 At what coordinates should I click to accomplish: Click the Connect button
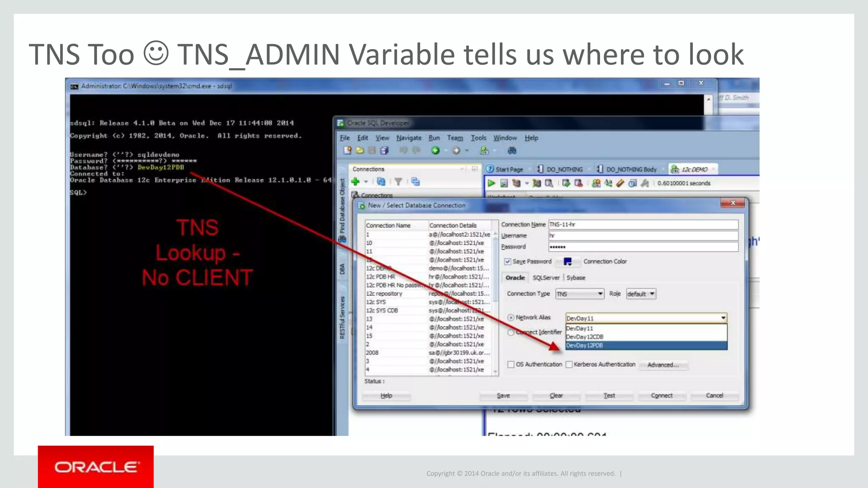point(662,395)
